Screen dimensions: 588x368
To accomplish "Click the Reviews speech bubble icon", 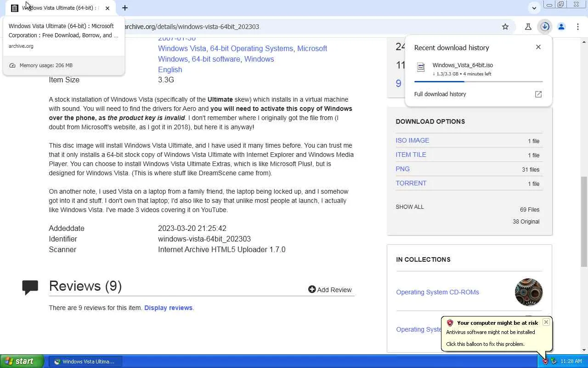I will click(30, 287).
